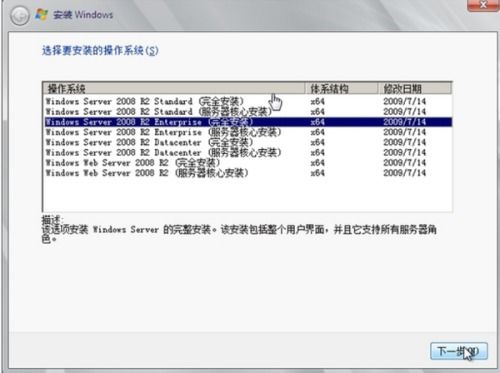Select Windows Web Server 2008 R2 Server Core

point(248,173)
